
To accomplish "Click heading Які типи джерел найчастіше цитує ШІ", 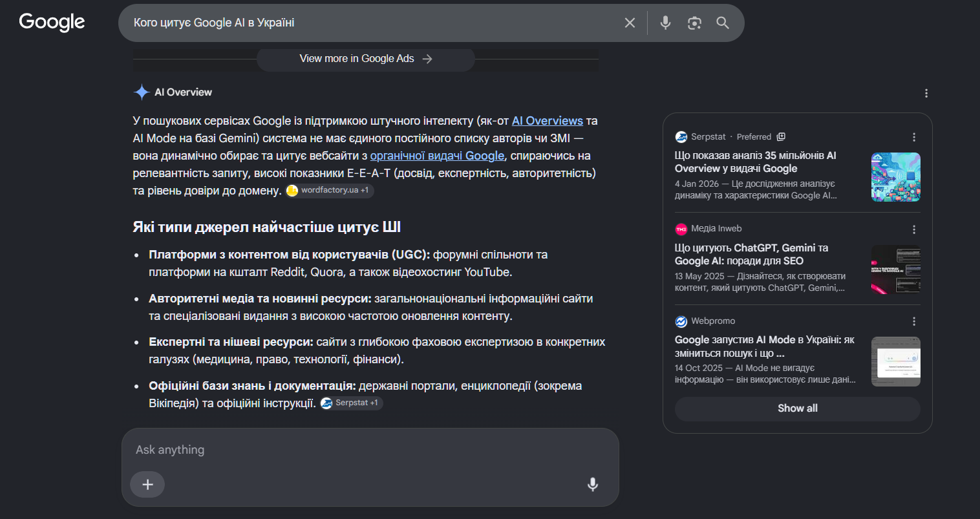I will pos(267,228).
